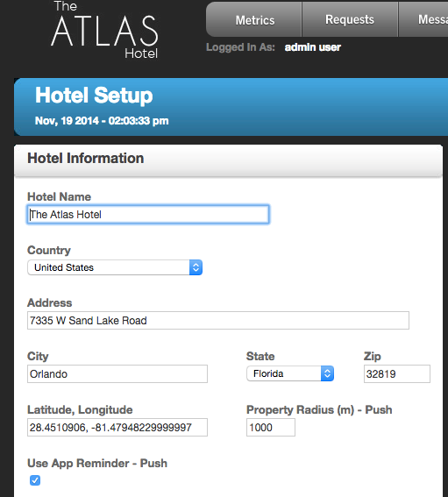Screen dimensions: 448x497
Task: Click the Use App Reminder - Push label
Action: point(97,464)
